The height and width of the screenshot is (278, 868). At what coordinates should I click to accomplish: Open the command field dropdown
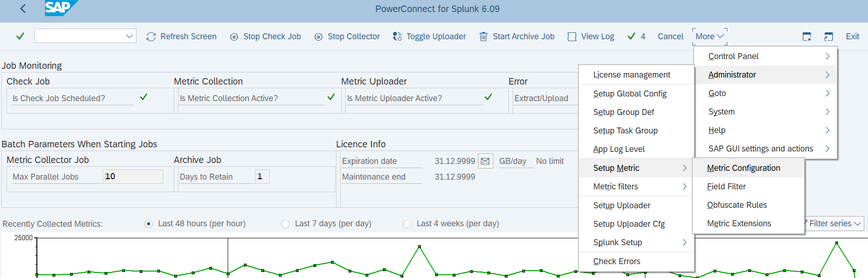[130, 36]
